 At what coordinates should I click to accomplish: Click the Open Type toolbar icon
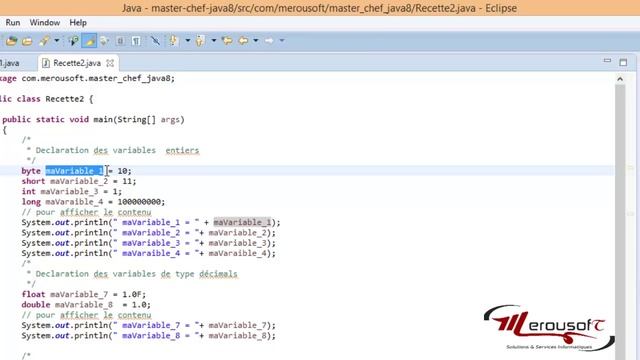(11, 40)
